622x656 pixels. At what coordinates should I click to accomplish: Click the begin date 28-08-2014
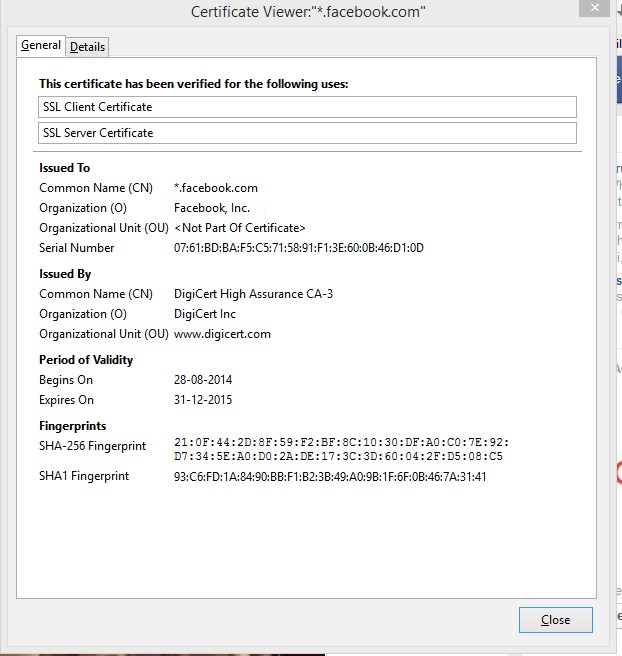coord(203,380)
